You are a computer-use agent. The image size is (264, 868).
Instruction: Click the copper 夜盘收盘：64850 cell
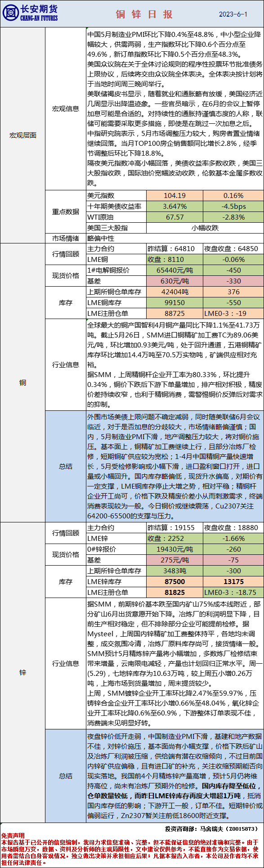tap(233, 248)
